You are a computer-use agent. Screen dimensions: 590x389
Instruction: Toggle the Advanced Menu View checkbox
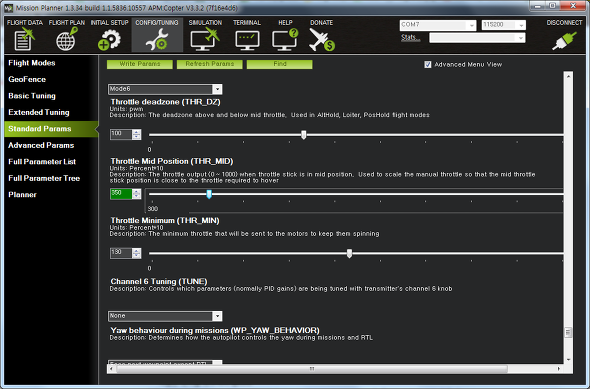click(428, 65)
